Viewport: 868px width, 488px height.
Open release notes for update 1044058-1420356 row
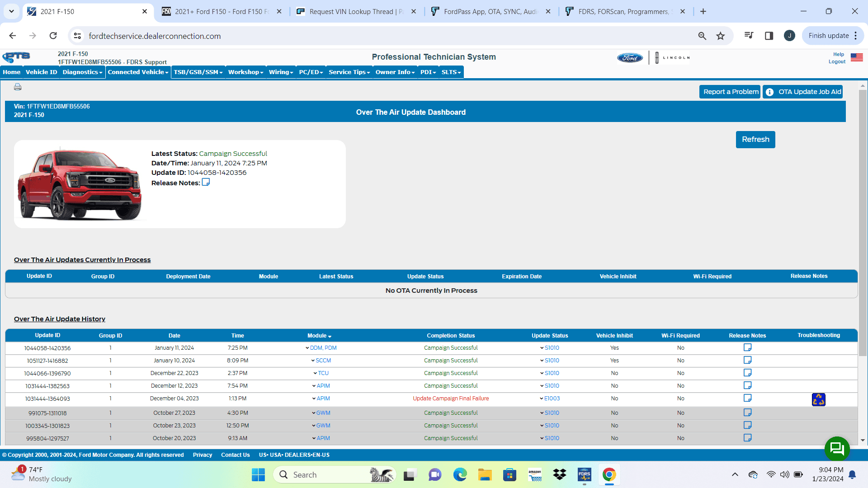tap(747, 347)
